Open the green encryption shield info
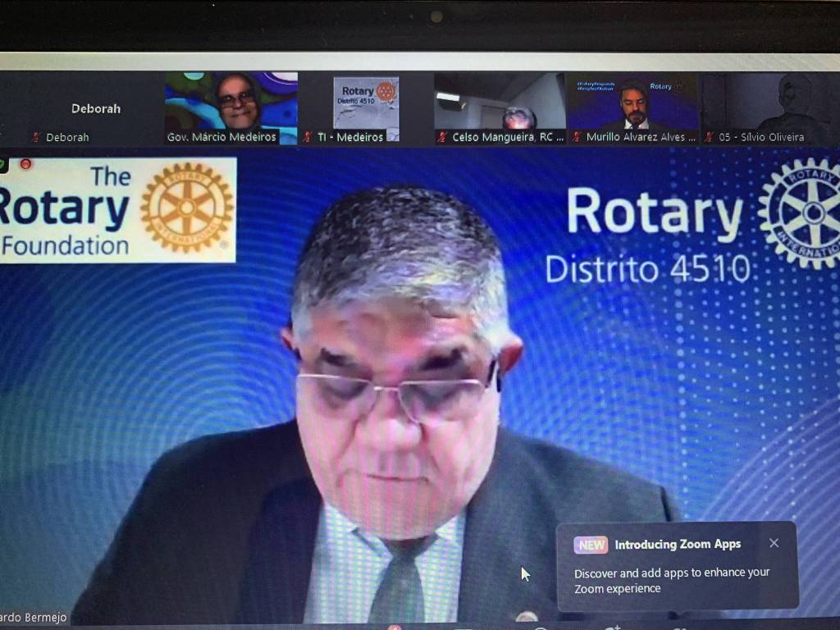The height and width of the screenshot is (630, 840). [3, 164]
